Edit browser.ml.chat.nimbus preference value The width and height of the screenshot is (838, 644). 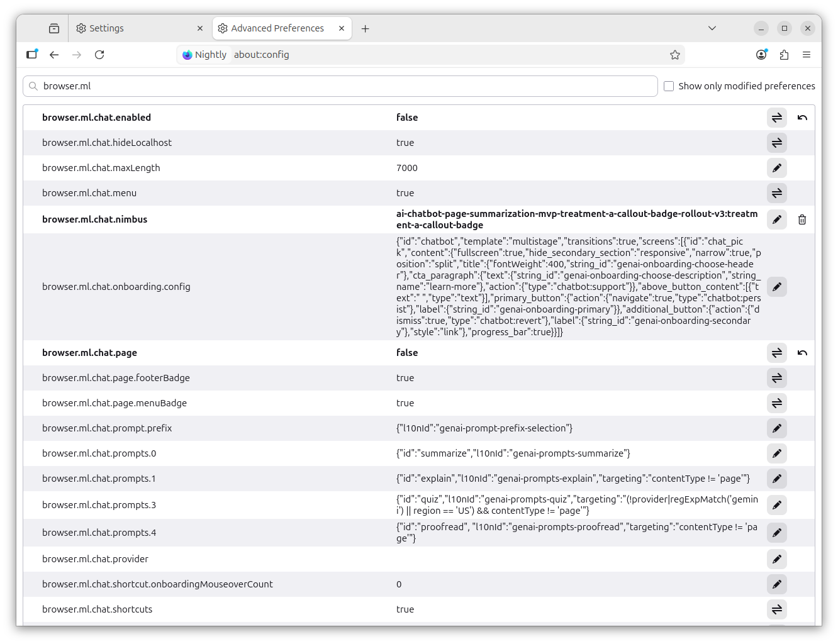(x=777, y=219)
